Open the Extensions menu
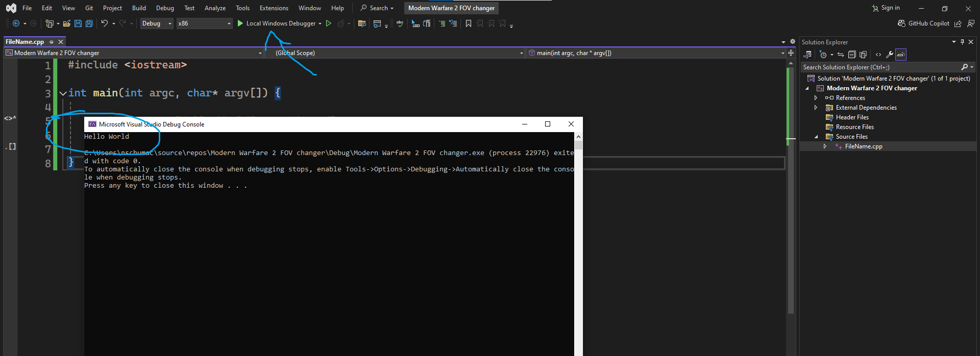 (x=274, y=8)
